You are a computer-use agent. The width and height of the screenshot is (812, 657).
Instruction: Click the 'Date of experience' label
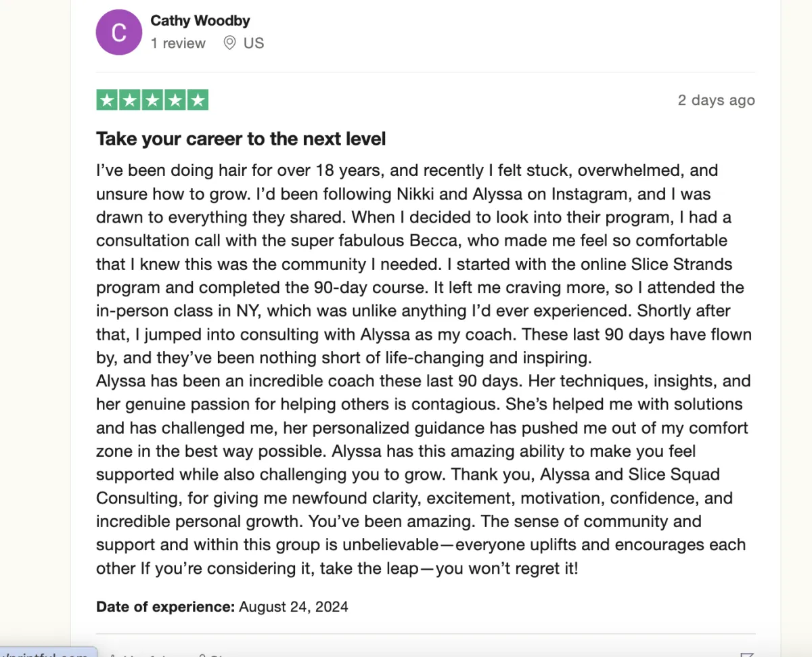166,606
